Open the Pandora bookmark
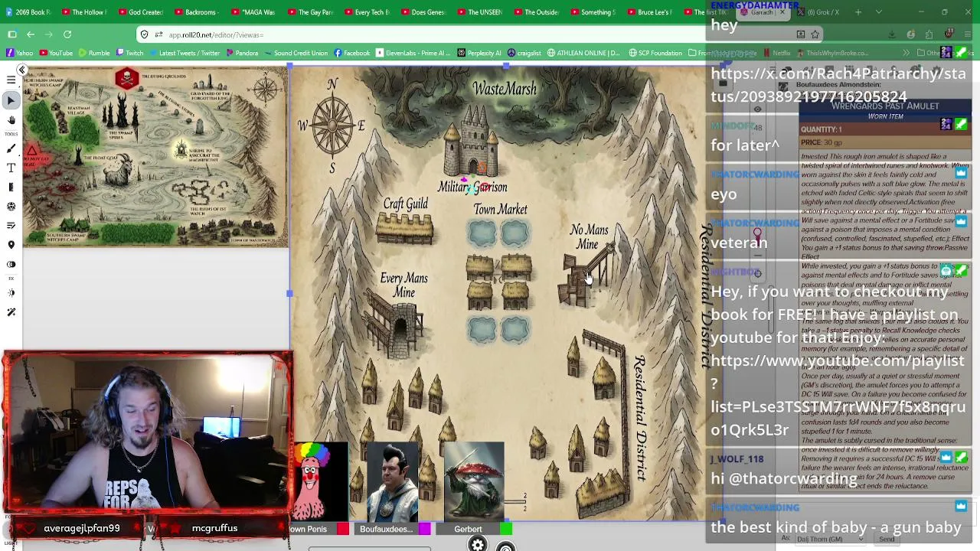This screenshot has height=551, width=980. (x=241, y=53)
